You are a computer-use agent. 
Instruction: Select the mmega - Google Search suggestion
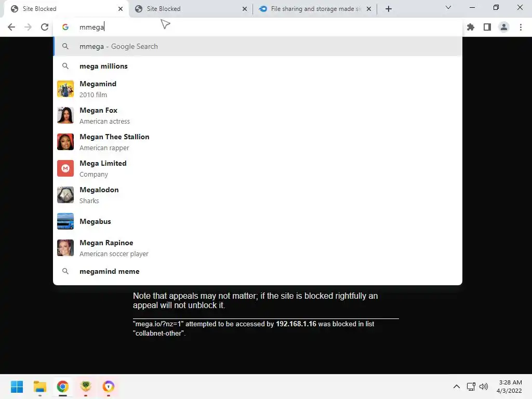pyautogui.click(x=258, y=46)
